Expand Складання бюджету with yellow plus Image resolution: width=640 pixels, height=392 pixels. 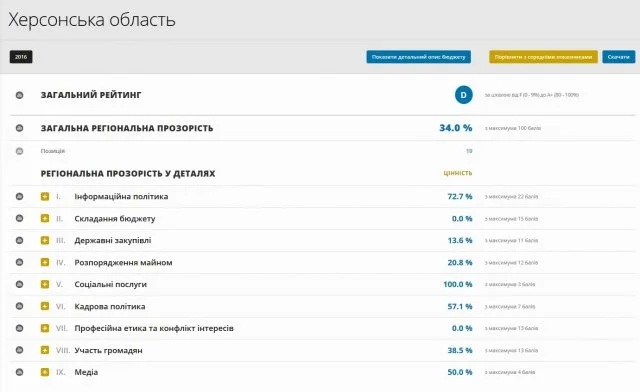pos(45,218)
